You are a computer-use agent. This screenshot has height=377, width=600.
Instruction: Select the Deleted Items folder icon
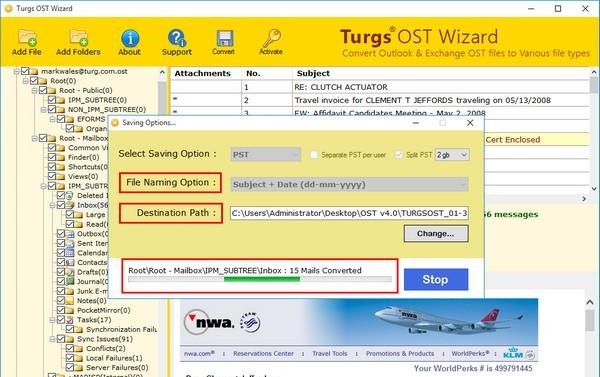tap(70, 196)
